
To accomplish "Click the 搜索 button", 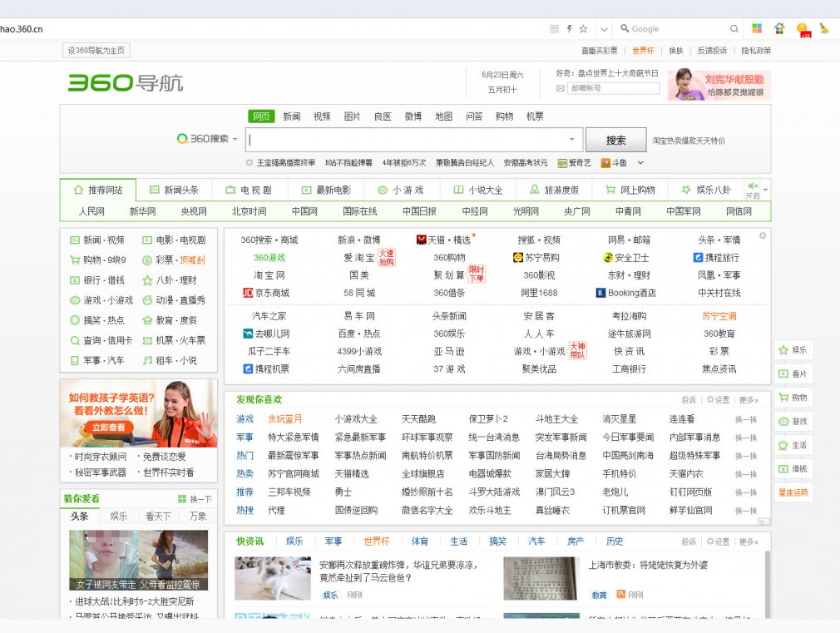I will tap(615, 141).
